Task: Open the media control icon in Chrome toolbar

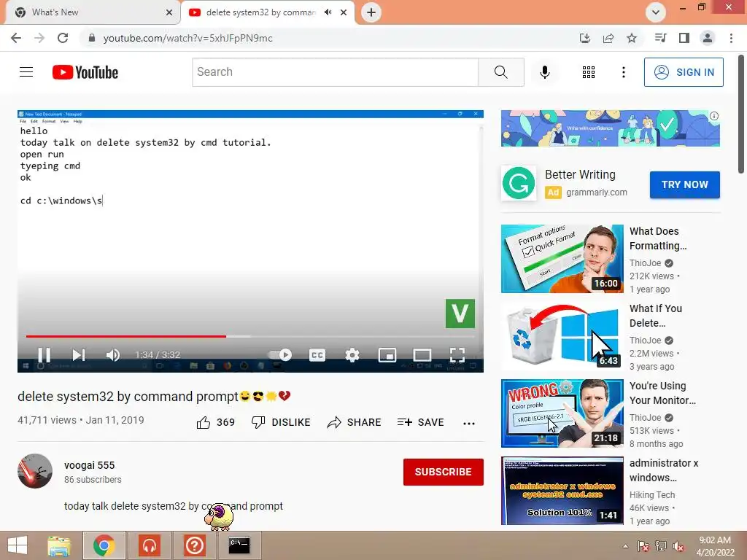Action: (660, 38)
